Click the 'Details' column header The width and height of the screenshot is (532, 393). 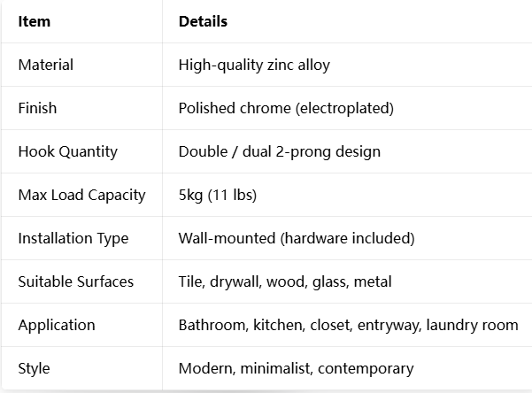click(203, 21)
